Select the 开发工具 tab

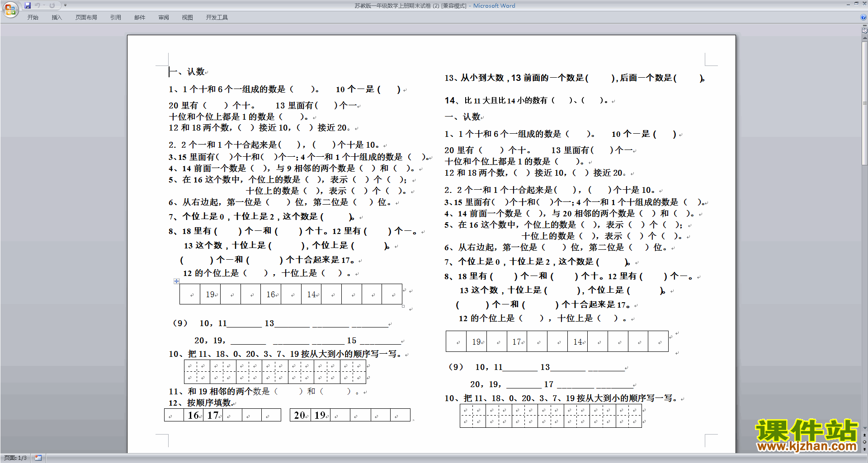pos(217,18)
